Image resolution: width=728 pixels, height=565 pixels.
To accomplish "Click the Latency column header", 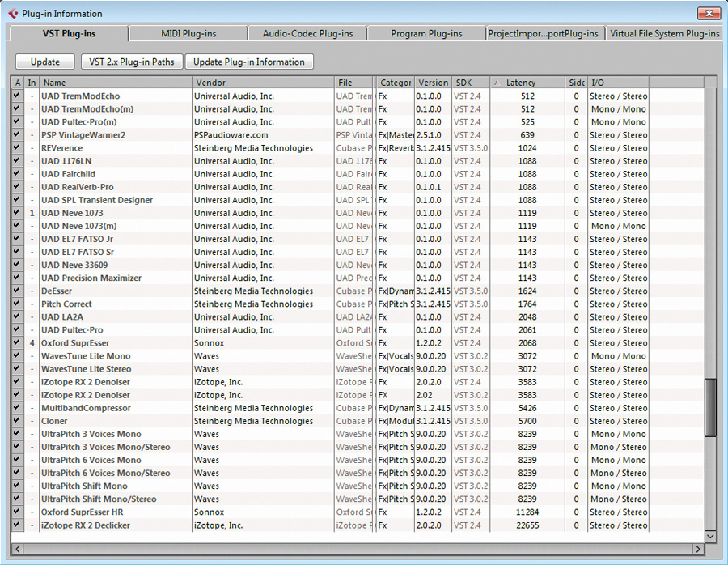I will click(527, 83).
